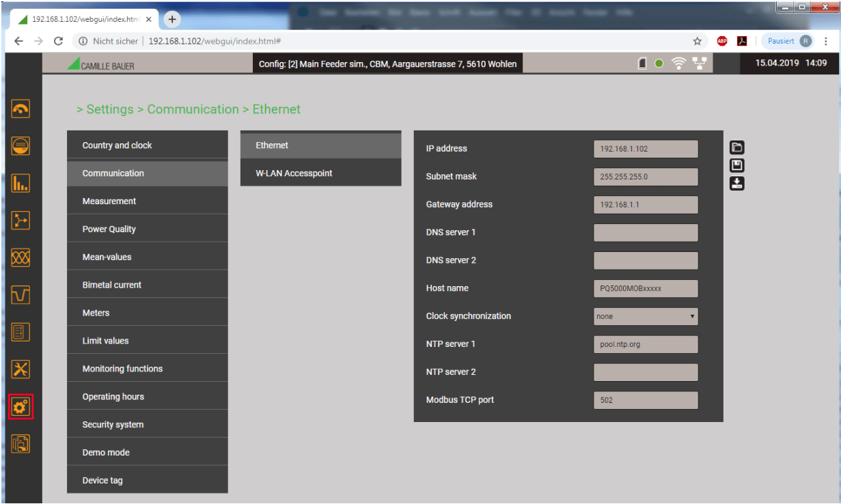Viewport: 841px width, 504px height.
Task: Click the Modbus TCP port field
Action: pos(646,400)
